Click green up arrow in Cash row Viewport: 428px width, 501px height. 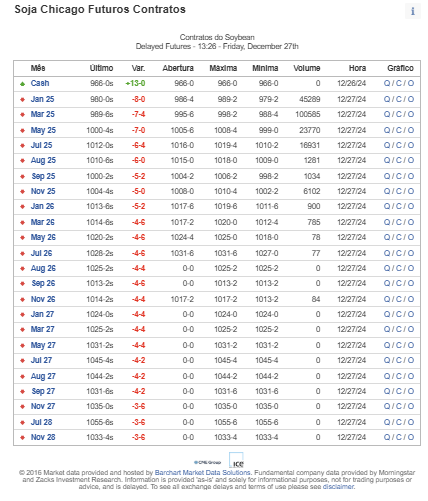click(x=22, y=84)
